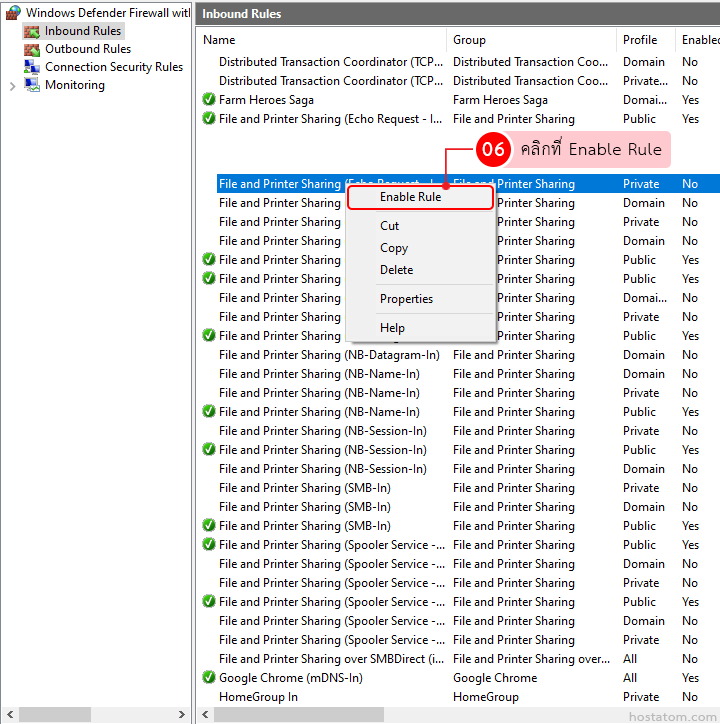Select the Inbound Rules tree icon

pyautogui.click(x=32, y=31)
